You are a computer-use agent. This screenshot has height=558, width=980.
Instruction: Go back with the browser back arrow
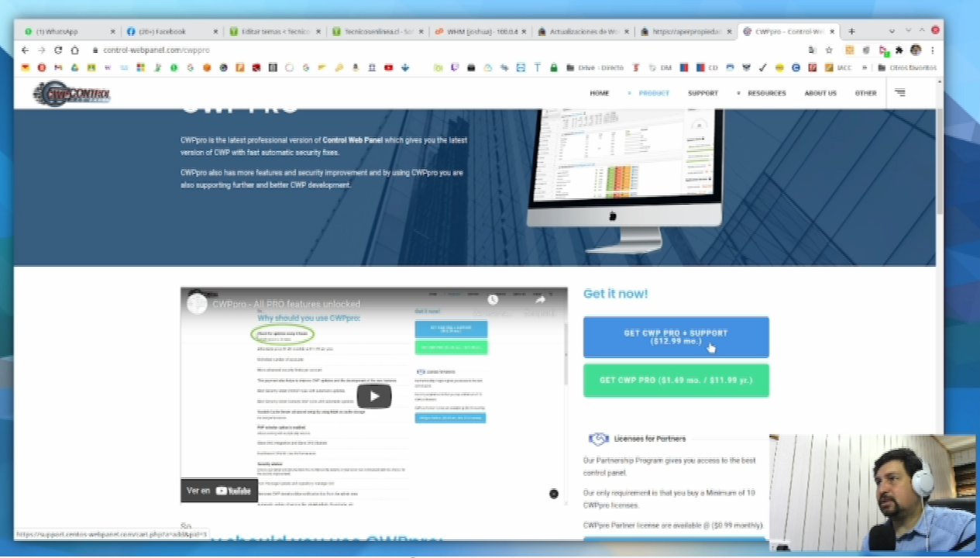pyautogui.click(x=25, y=50)
